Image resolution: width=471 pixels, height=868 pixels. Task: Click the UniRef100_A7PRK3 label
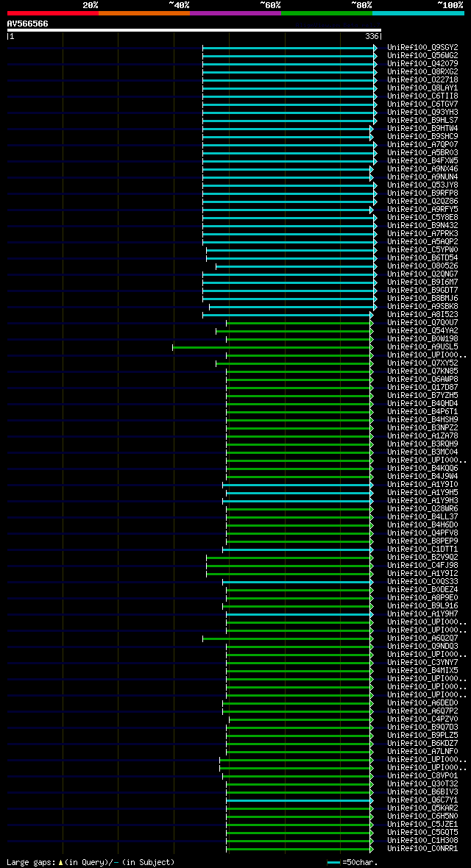point(422,234)
